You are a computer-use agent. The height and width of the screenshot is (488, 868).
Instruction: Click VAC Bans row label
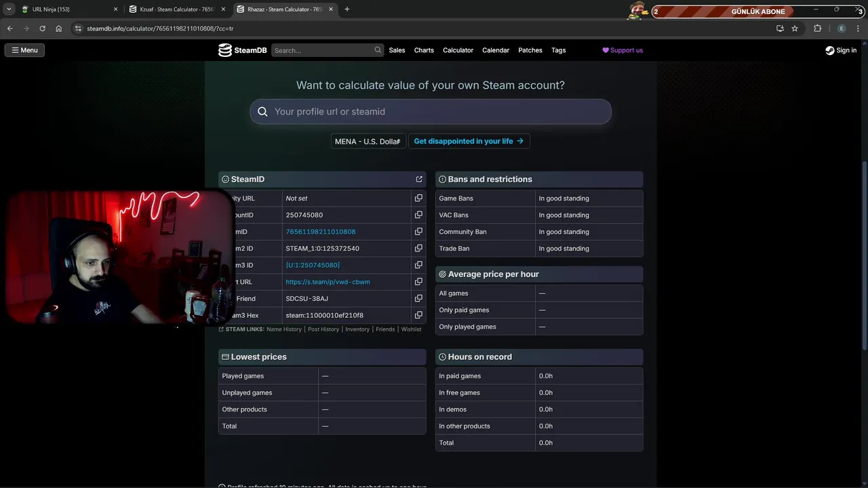coord(454,215)
